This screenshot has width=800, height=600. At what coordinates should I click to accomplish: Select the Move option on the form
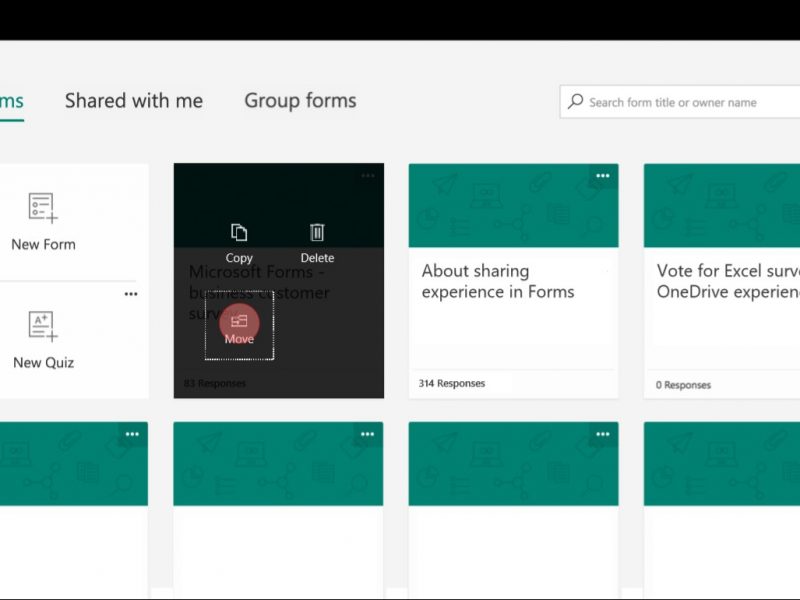tap(239, 325)
